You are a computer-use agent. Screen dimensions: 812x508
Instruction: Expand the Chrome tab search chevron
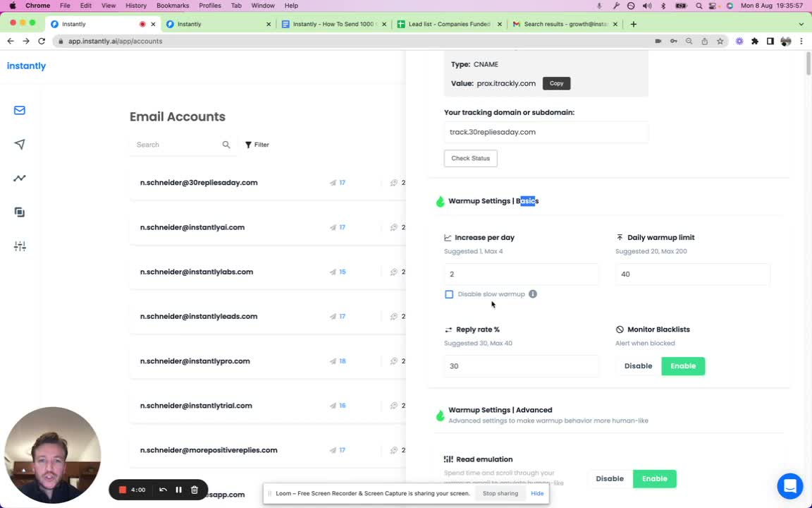pos(801,24)
